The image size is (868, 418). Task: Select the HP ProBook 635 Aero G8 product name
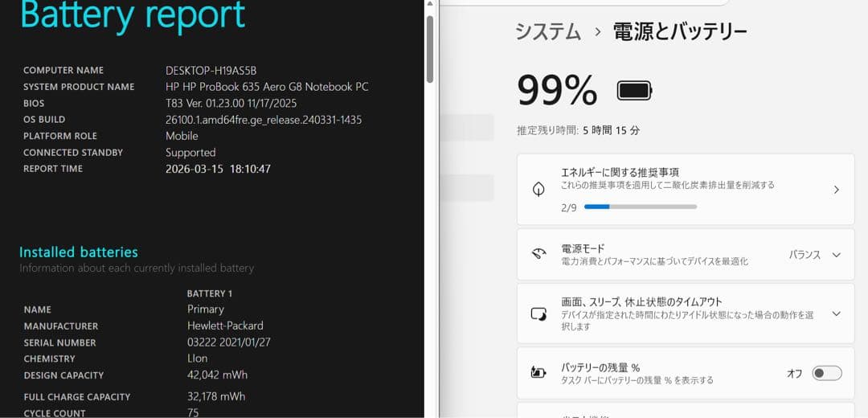click(267, 87)
